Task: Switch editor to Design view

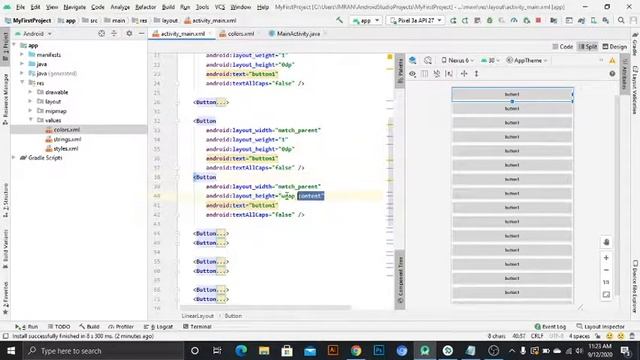Action: click(615, 47)
